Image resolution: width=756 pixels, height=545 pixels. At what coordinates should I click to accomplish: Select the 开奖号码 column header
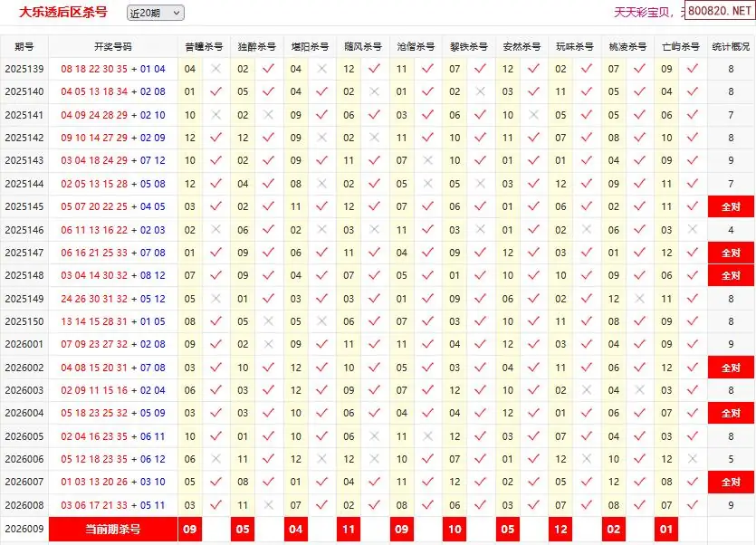113,46
